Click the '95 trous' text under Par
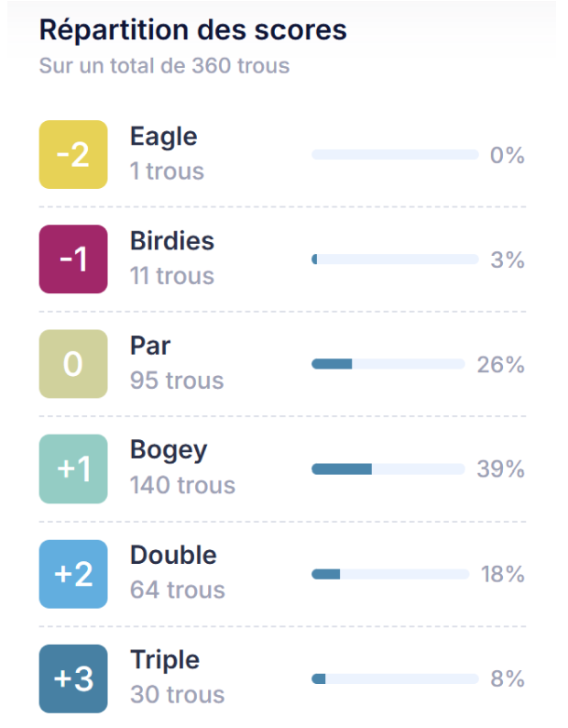This screenshot has width=568, height=728. [177, 381]
